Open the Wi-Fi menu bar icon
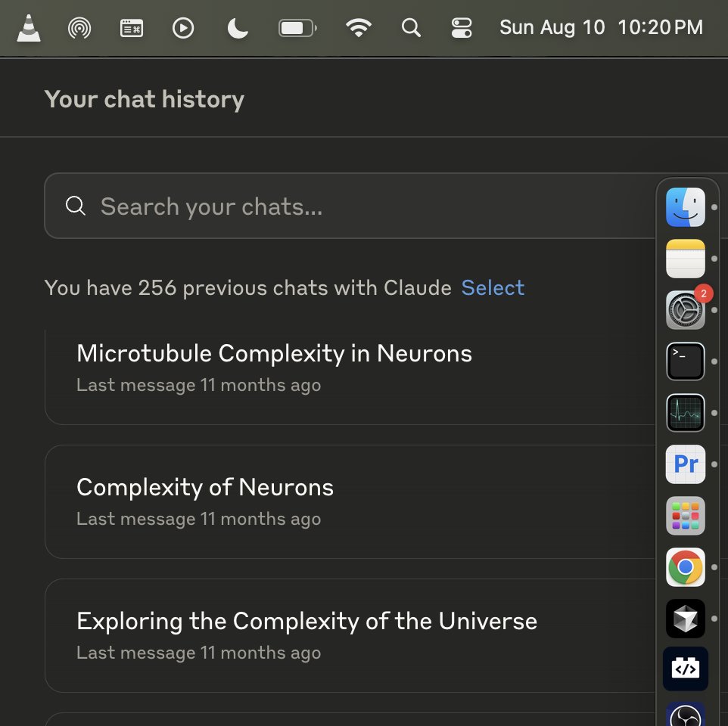728x726 pixels. tap(359, 28)
